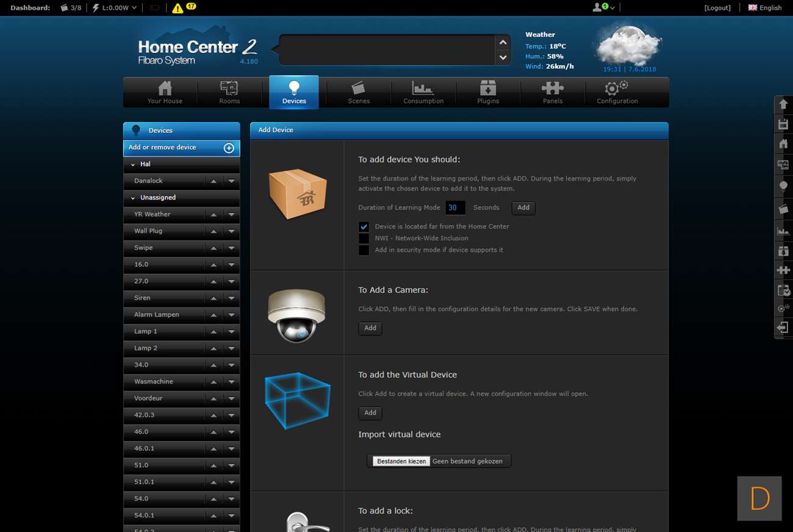Open the Consumption tab
The height and width of the screenshot is (532, 793).
[423, 93]
